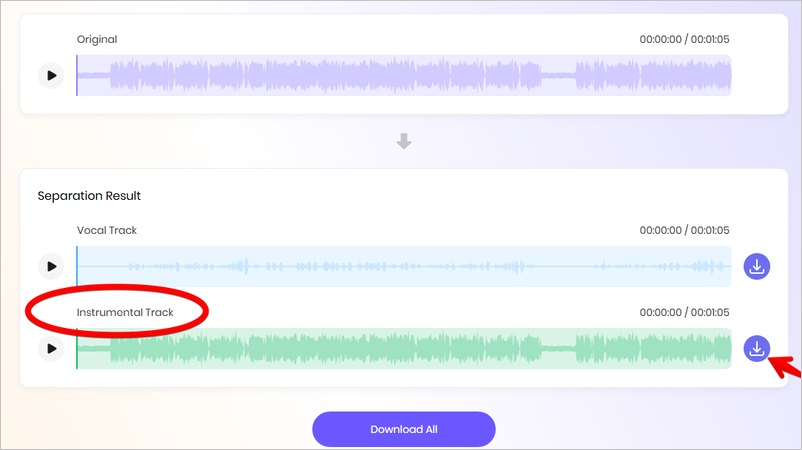This screenshot has width=802, height=450.
Task: Play the Original audio track
Action: tap(51, 76)
